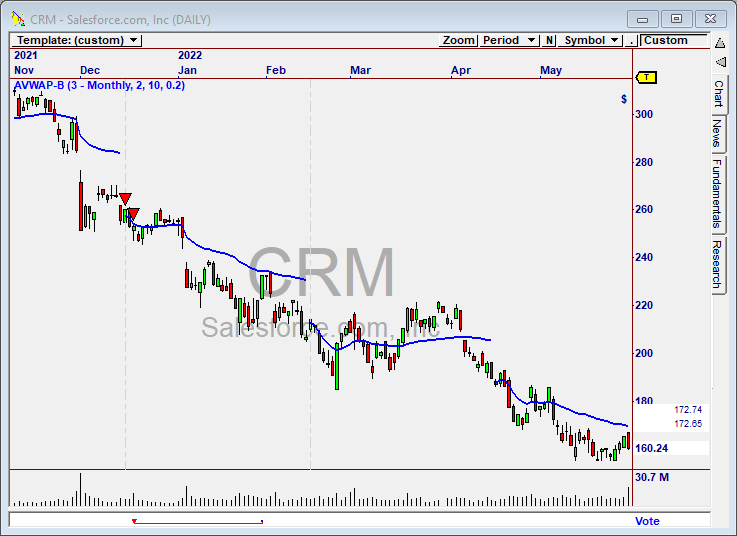Click the Vote link

tap(647, 521)
